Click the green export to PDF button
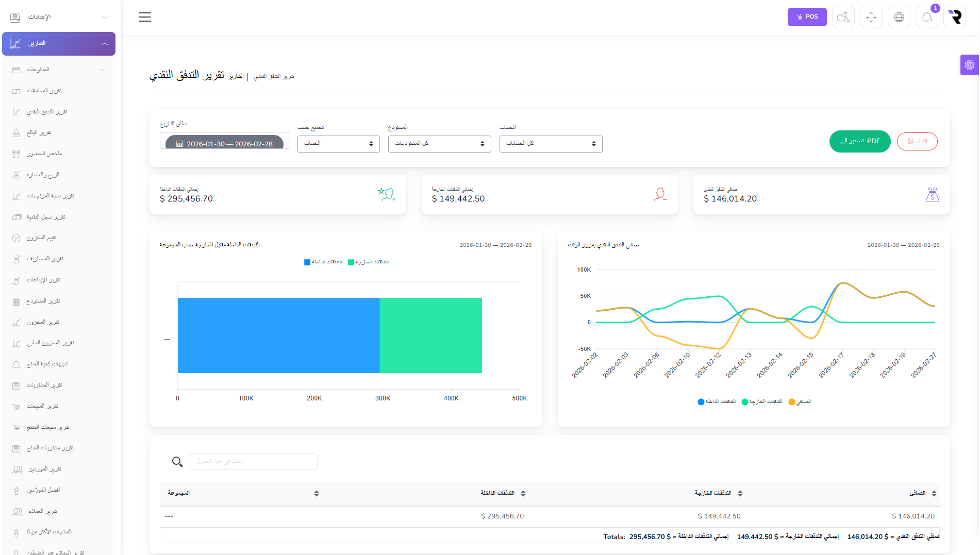This screenshot has height=555, width=980. pos(859,141)
